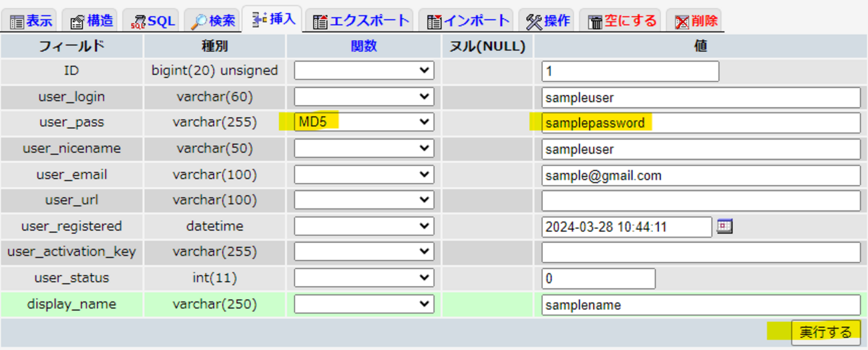Image resolution: width=868 pixels, height=350 pixels.
Task: Click the 'user_status' field name
Action: click(71, 278)
